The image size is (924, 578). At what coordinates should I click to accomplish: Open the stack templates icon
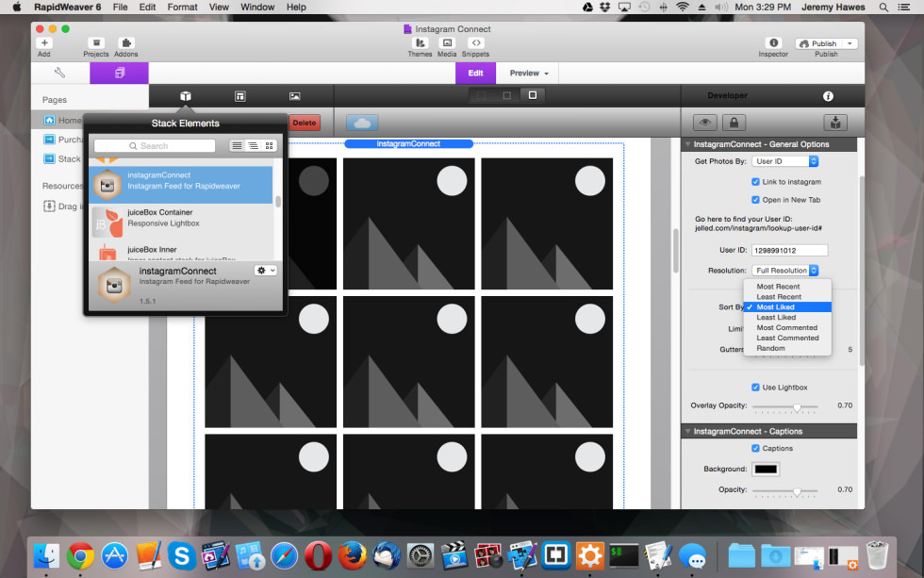[239, 96]
